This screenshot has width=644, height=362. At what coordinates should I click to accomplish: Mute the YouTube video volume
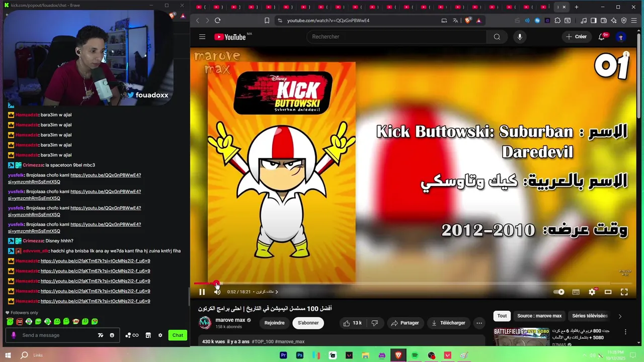[x=217, y=292]
